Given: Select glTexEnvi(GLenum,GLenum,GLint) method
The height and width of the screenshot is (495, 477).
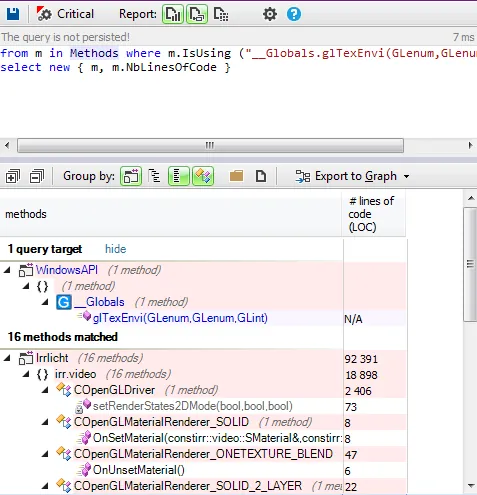Looking at the screenshot, I should (180, 318).
